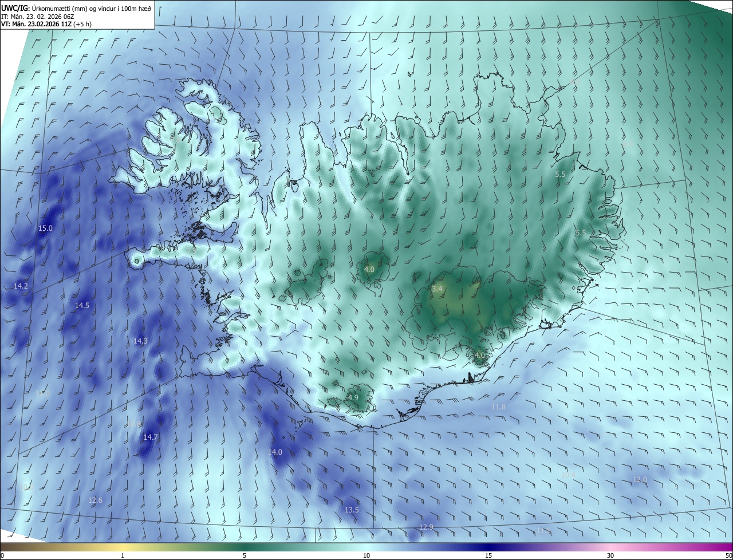
Task: Click the 'IT: Mán. 23. 02. 2026 06Z' line
Action: click(38, 16)
